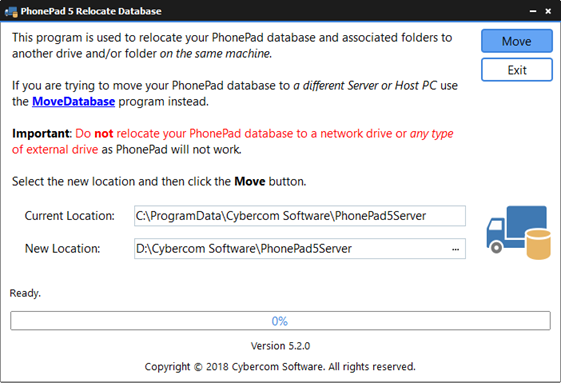
Task: Click the Current Location label
Action: pyautogui.click(x=69, y=216)
